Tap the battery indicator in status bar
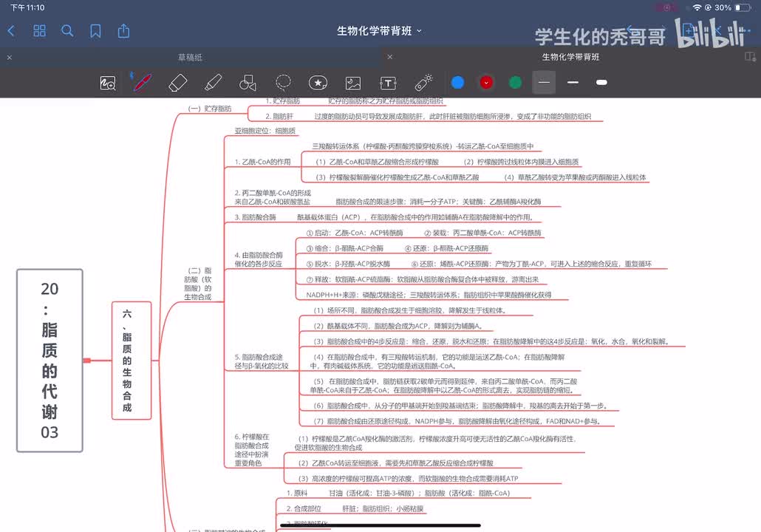 coord(743,8)
